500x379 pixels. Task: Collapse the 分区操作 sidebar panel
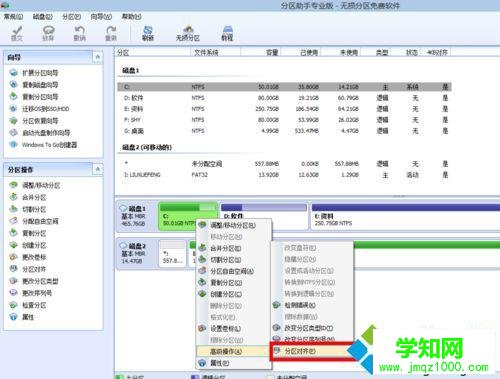pos(98,169)
